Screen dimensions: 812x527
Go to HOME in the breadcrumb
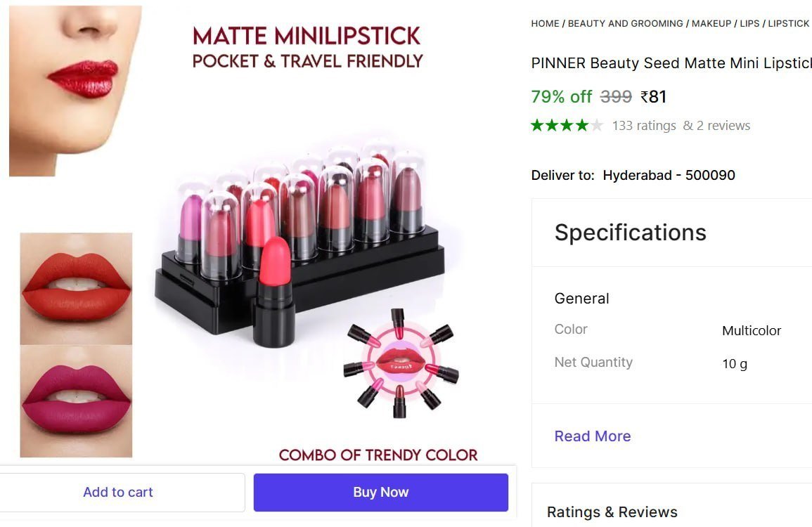(x=545, y=23)
